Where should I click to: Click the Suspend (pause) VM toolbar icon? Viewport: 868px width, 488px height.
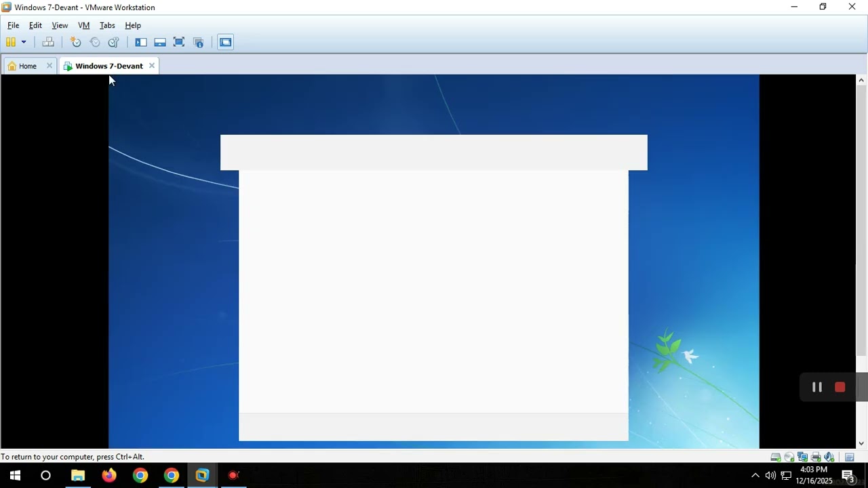(11, 42)
